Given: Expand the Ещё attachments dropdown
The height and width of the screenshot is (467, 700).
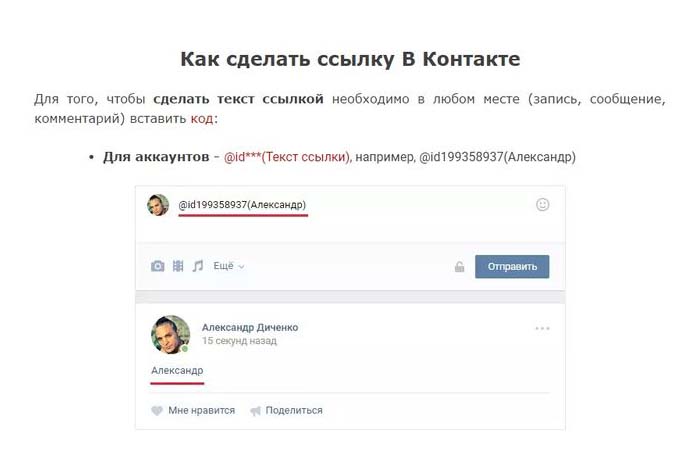Looking at the screenshot, I should point(229,266).
